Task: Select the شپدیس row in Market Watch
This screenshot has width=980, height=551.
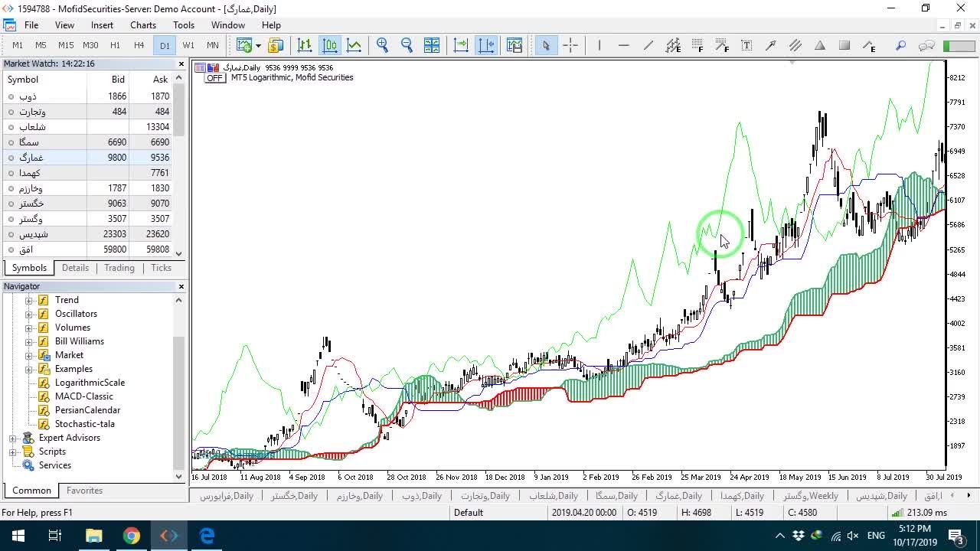Action: pyautogui.click(x=87, y=234)
